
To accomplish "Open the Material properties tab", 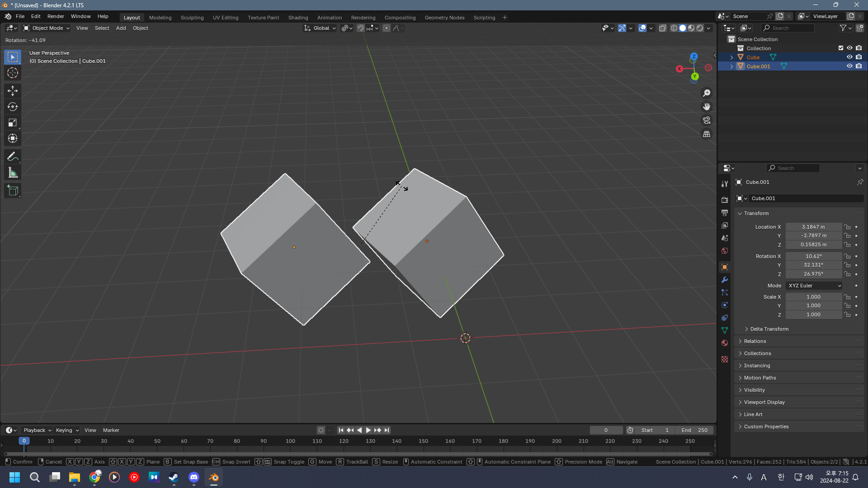I will point(725,343).
